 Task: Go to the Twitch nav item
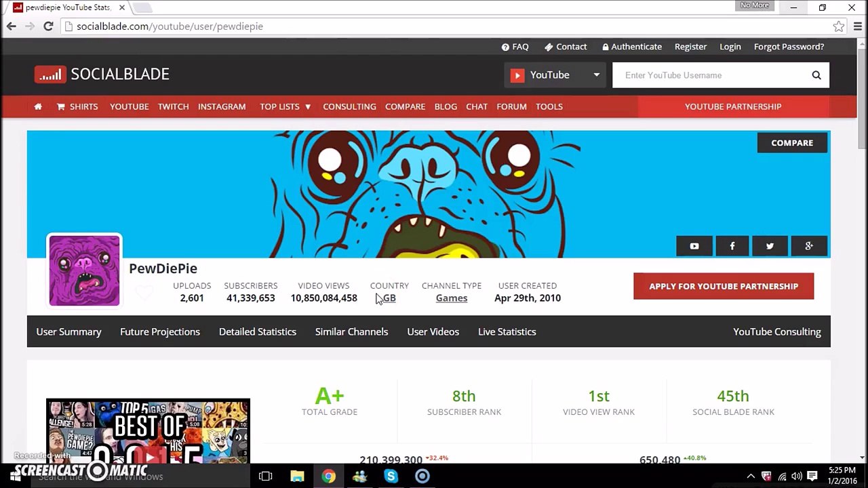tap(174, 106)
